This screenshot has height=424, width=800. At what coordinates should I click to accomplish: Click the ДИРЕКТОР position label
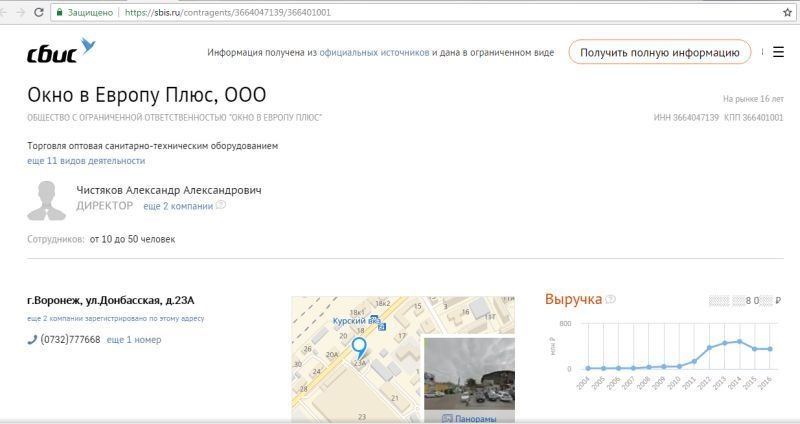105,206
